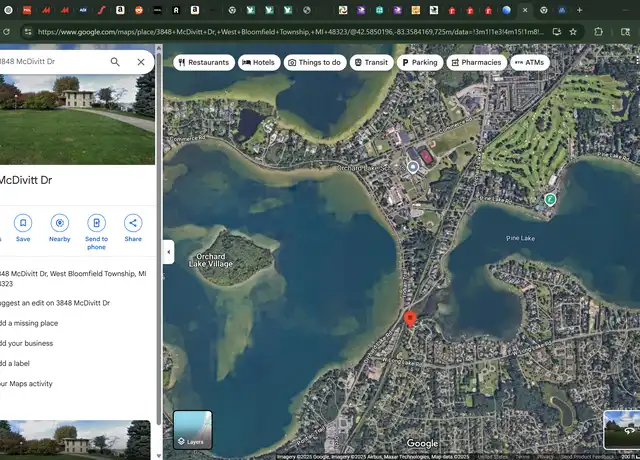Click the Orchard Lake Village island label
Image resolution: width=640 pixels, height=460 pixels.
211,260
